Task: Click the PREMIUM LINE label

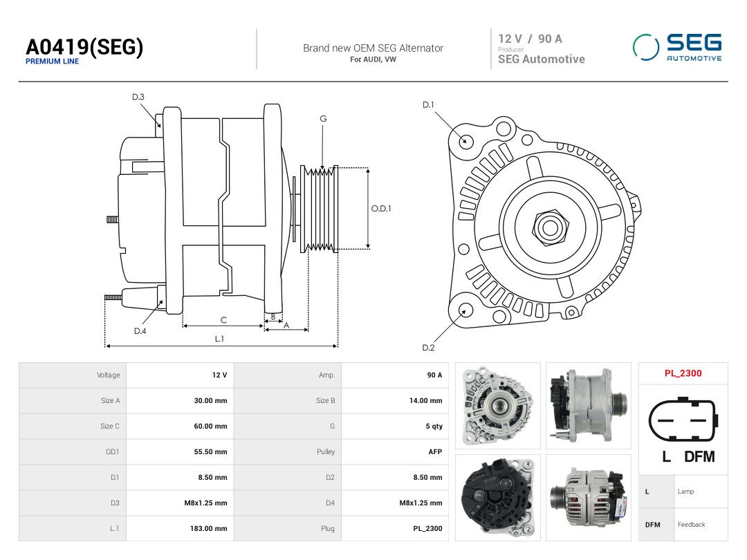Action: pos(52,62)
